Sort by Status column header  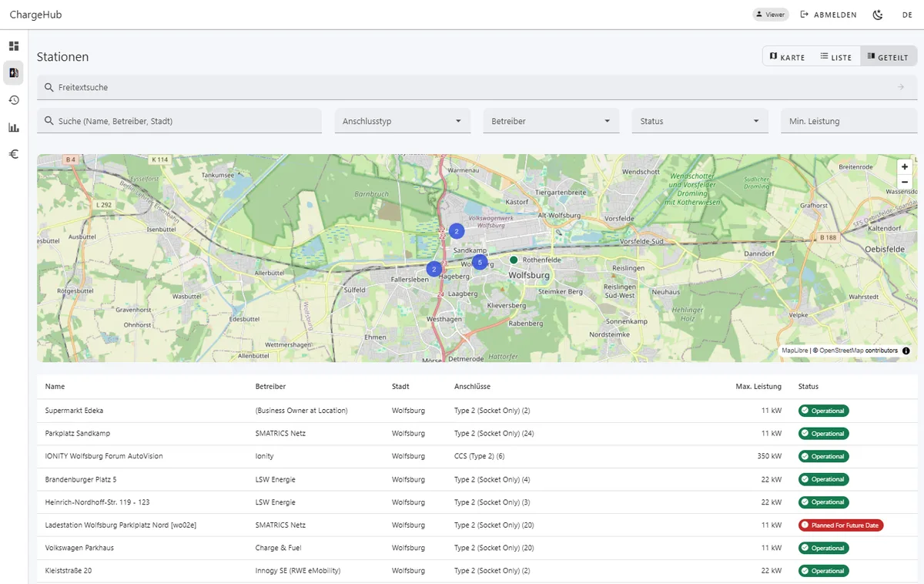808,387
